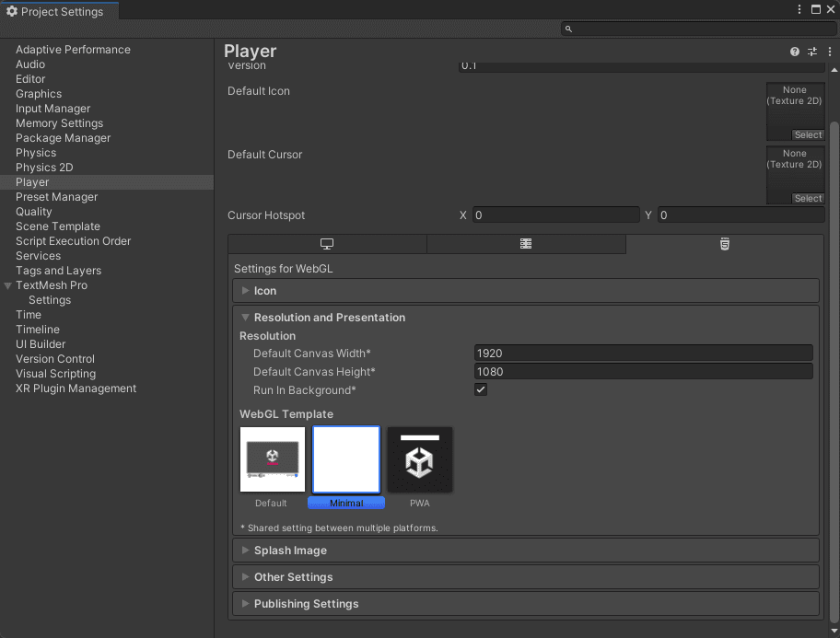
Task: Select the Project Settings window tab
Action: [60, 11]
